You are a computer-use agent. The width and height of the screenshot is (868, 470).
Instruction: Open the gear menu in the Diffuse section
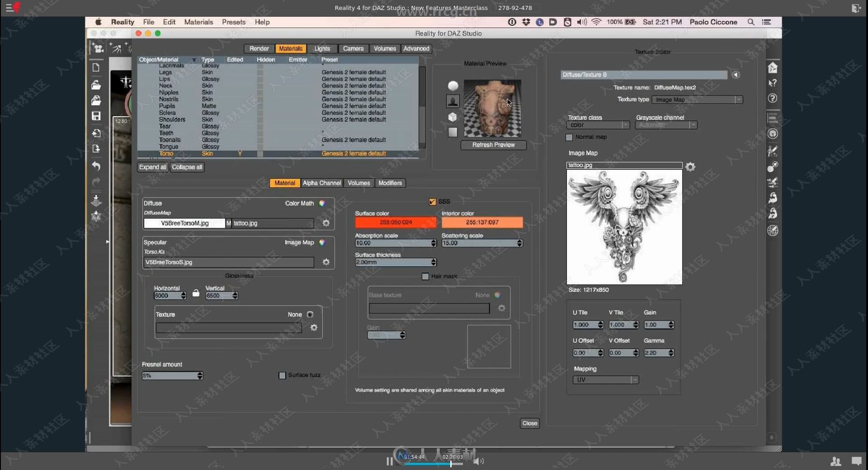pos(326,223)
